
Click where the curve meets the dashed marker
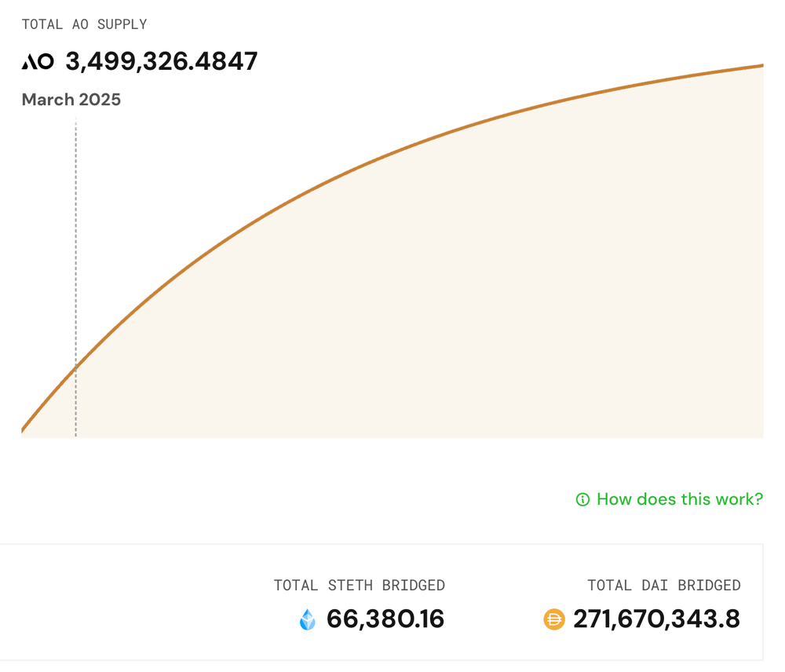coord(76,366)
